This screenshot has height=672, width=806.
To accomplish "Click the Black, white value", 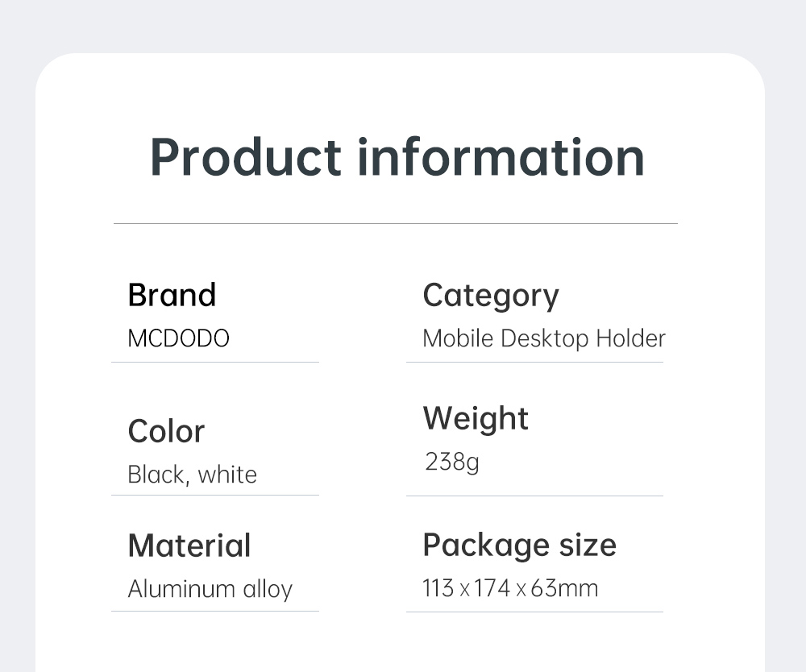I will coord(193,475).
